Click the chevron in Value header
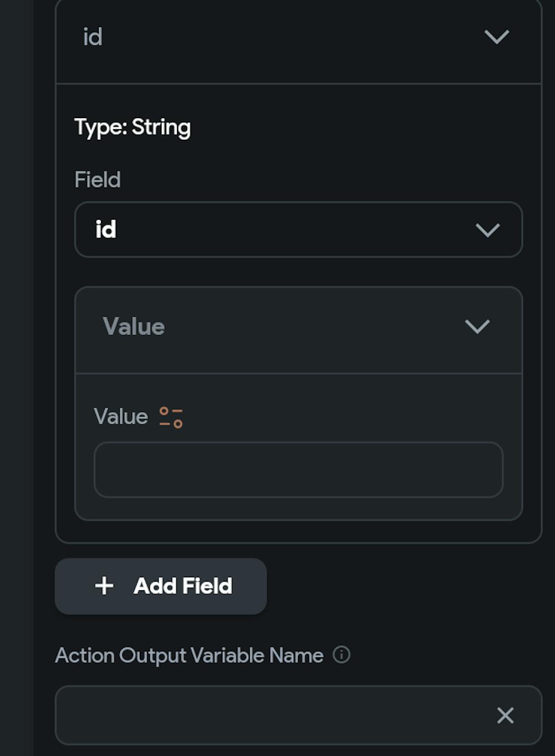 click(x=477, y=326)
